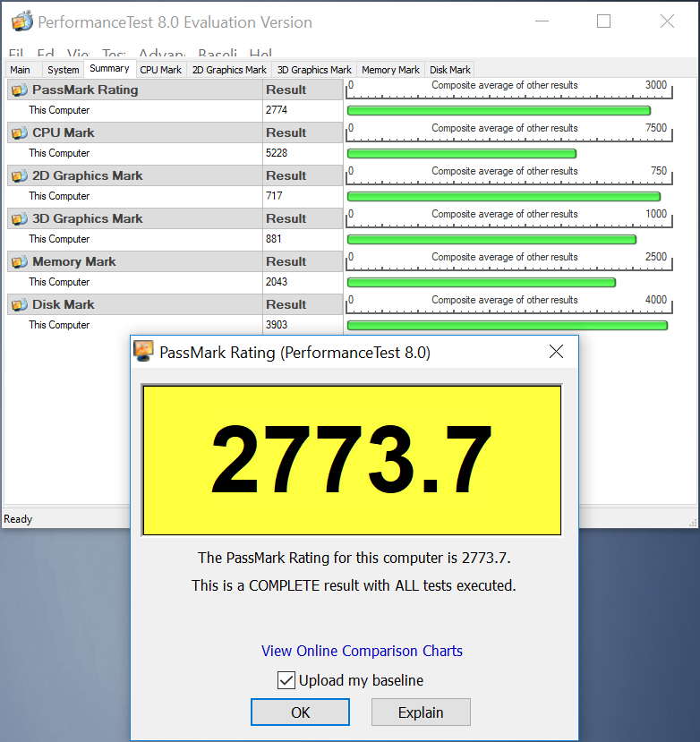Click the PerformanceTest app icon in title bar
The image size is (700, 742).
pyautogui.click(x=21, y=21)
